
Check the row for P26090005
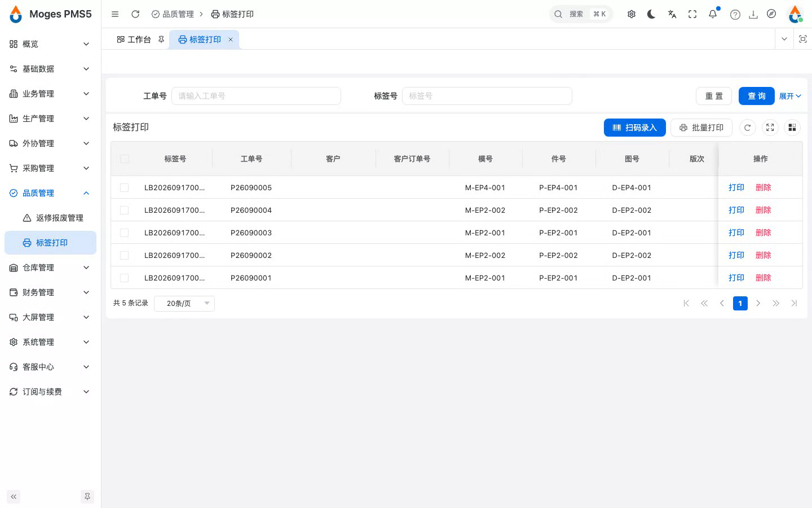click(x=125, y=187)
